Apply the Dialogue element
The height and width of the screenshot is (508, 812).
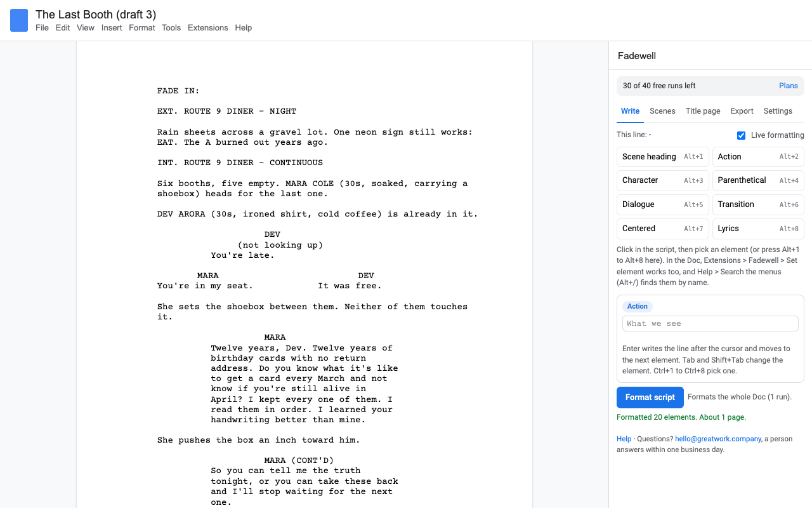663,204
